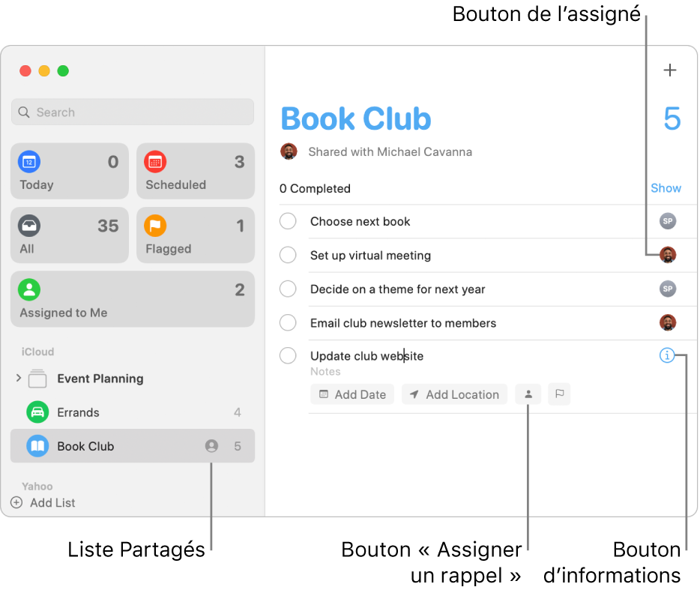Mark Choose next book as completed
Image resolution: width=700 pixels, height=590 pixels.
pos(288,221)
